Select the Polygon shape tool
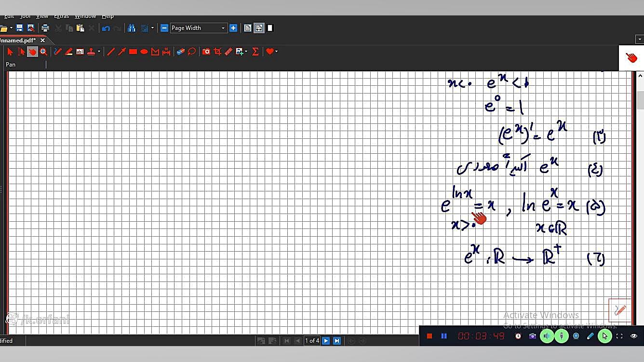Screen dimensions: 644x362 [x=155, y=52]
